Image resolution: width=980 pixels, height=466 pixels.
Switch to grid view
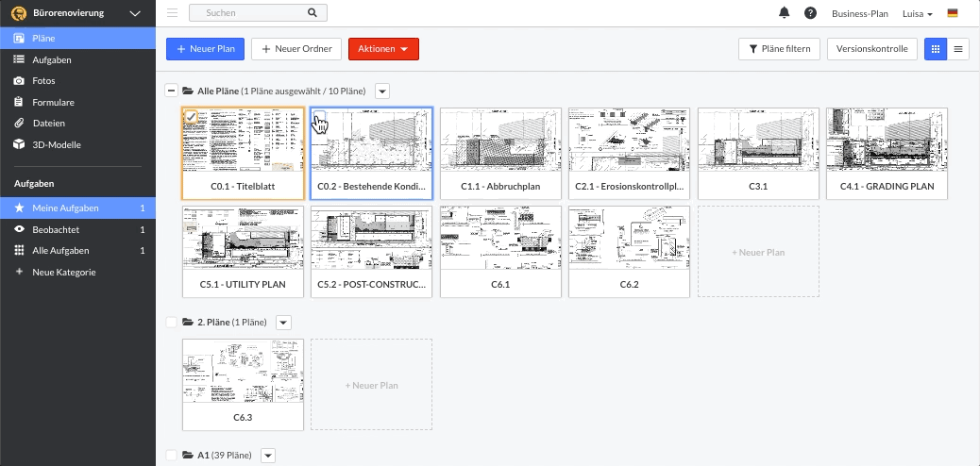point(936,49)
